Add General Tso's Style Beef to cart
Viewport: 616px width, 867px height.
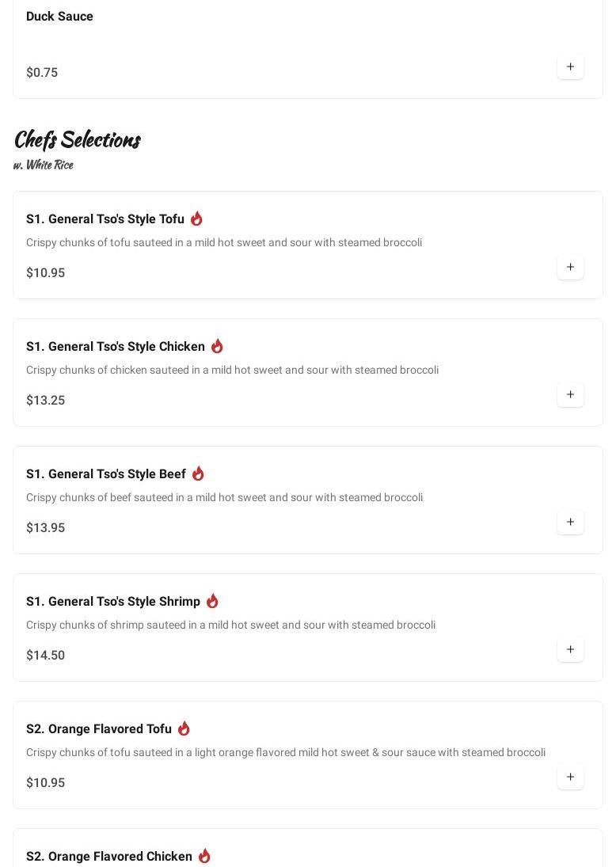point(570,523)
